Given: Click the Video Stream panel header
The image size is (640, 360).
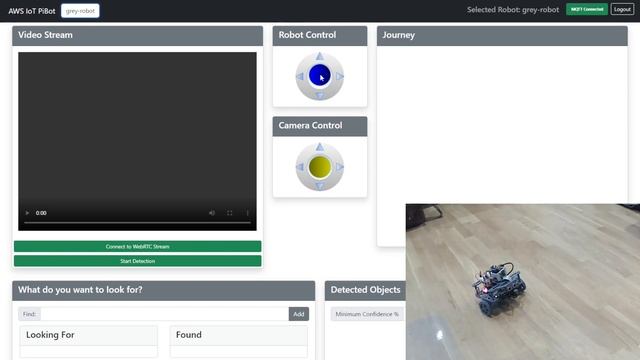Looking at the screenshot, I should pyautogui.click(x=138, y=36).
